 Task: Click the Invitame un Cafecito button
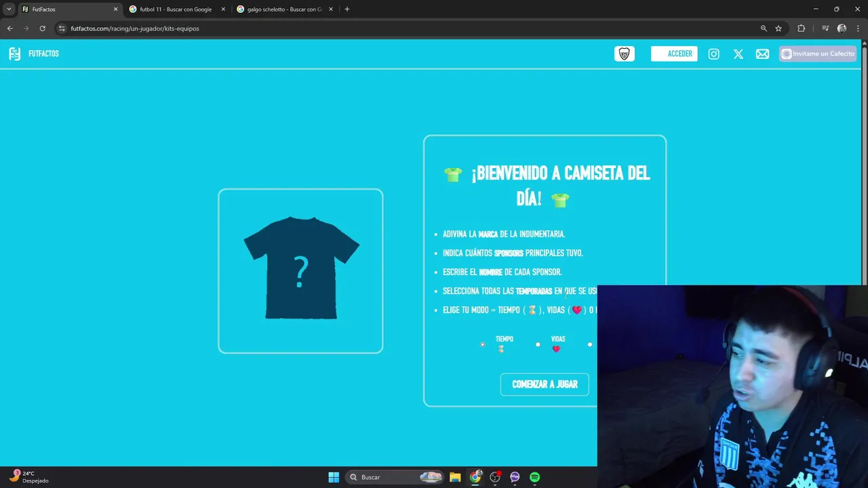(818, 54)
